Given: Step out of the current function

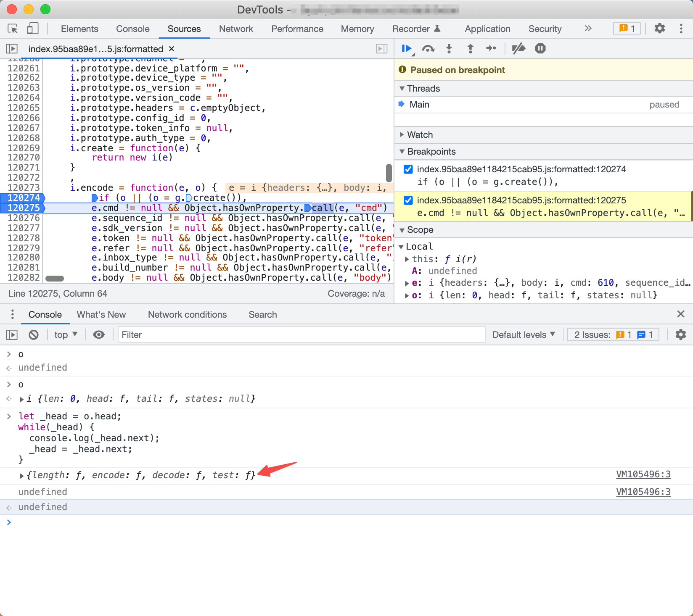Looking at the screenshot, I should pyautogui.click(x=470, y=48).
